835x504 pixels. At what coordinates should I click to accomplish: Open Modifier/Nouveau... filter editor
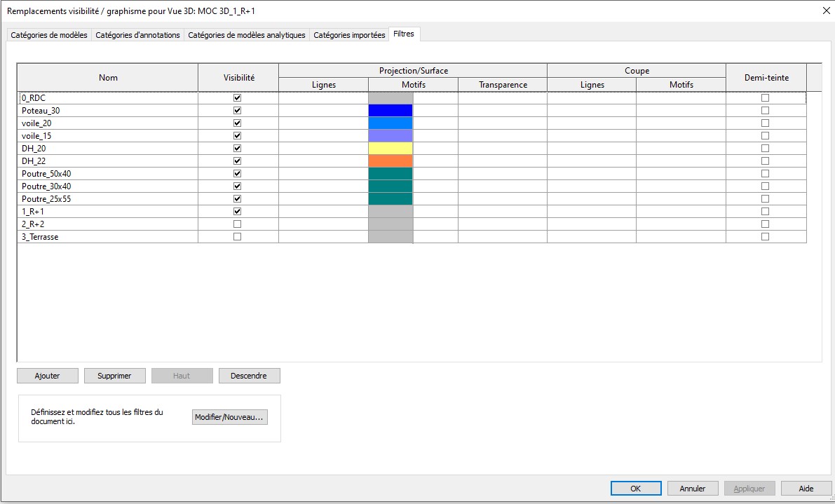click(229, 417)
